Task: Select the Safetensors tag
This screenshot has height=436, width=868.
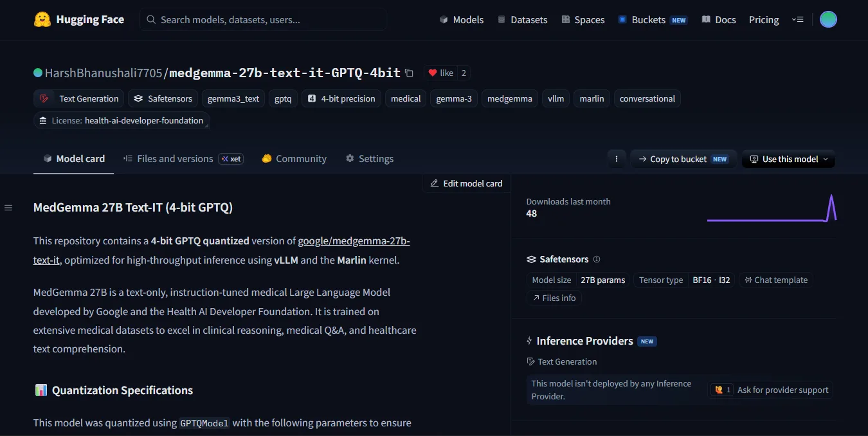Action: pyautogui.click(x=163, y=98)
